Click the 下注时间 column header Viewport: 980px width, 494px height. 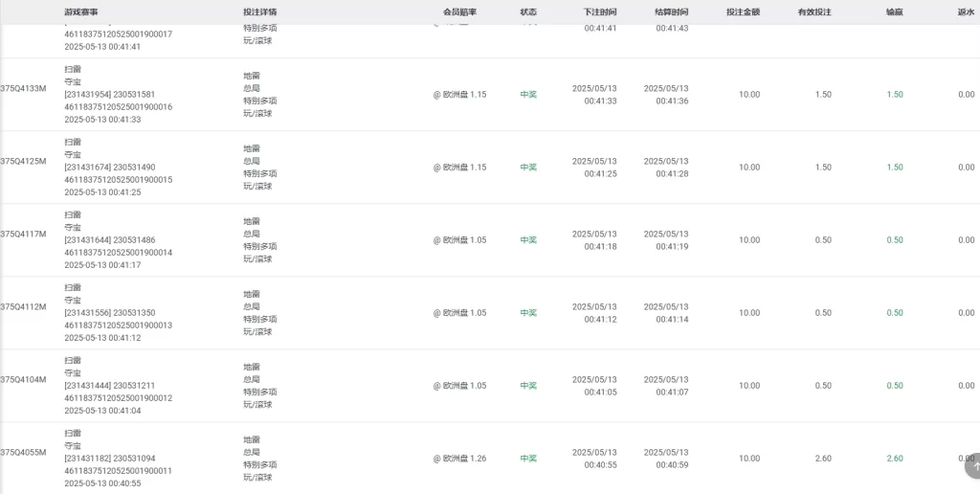(x=600, y=11)
